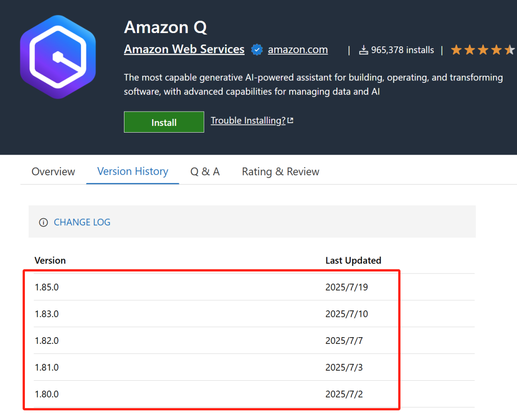Select the Version History tab
The width and height of the screenshot is (517, 420).
pos(133,171)
